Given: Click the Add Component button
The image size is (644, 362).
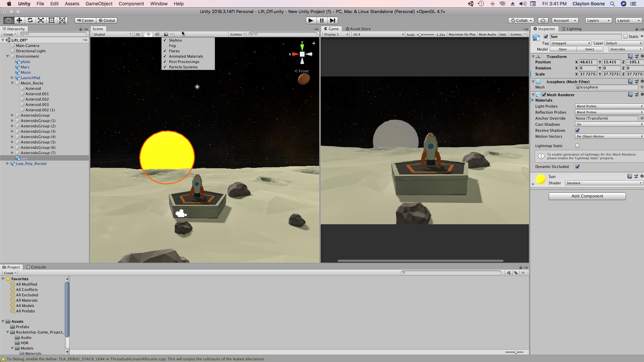Looking at the screenshot, I should (587, 196).
